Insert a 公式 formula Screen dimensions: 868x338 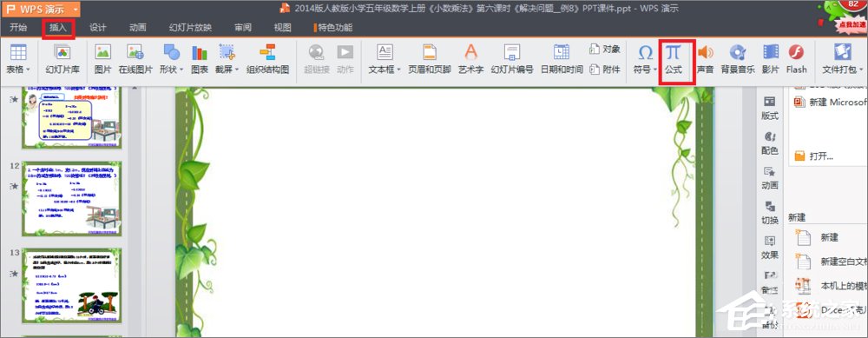(674, 59)
